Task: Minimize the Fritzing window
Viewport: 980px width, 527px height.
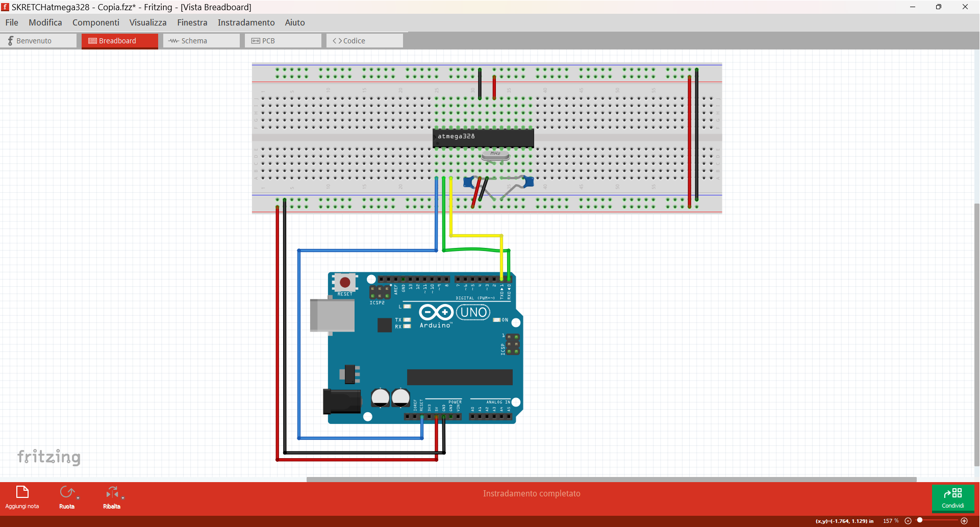Action: pyautogui.click(x=913, y=7)
